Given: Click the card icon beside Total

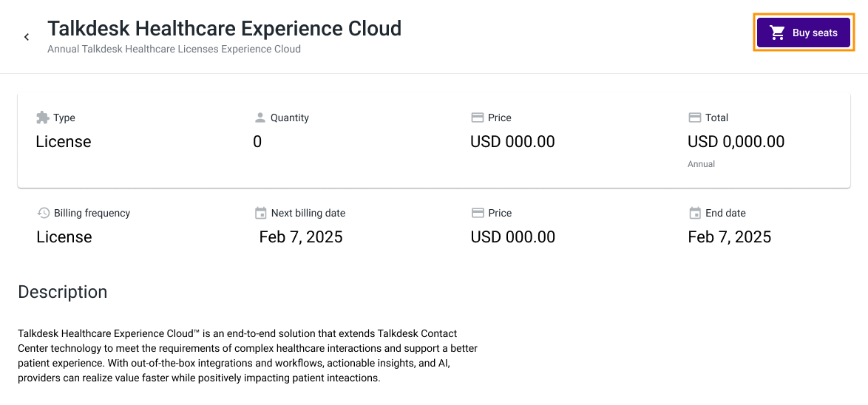Looking at the screenshot, I should click(695, 118).
